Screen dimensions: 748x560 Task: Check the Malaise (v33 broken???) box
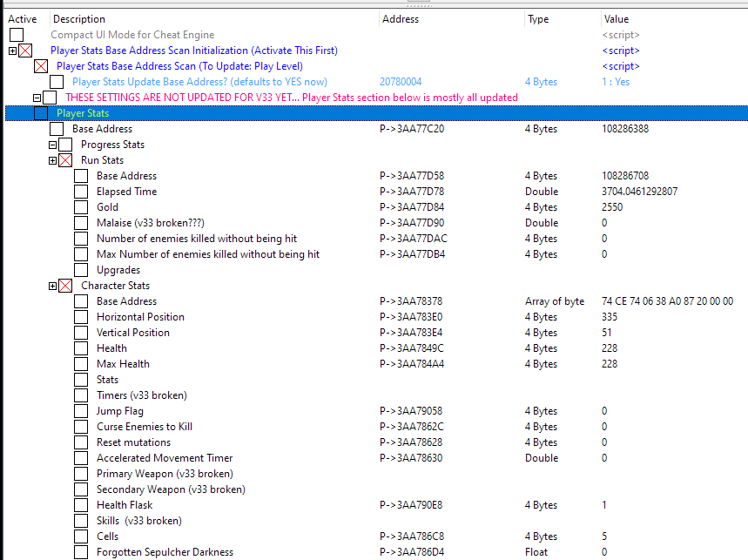pos(81,223)
